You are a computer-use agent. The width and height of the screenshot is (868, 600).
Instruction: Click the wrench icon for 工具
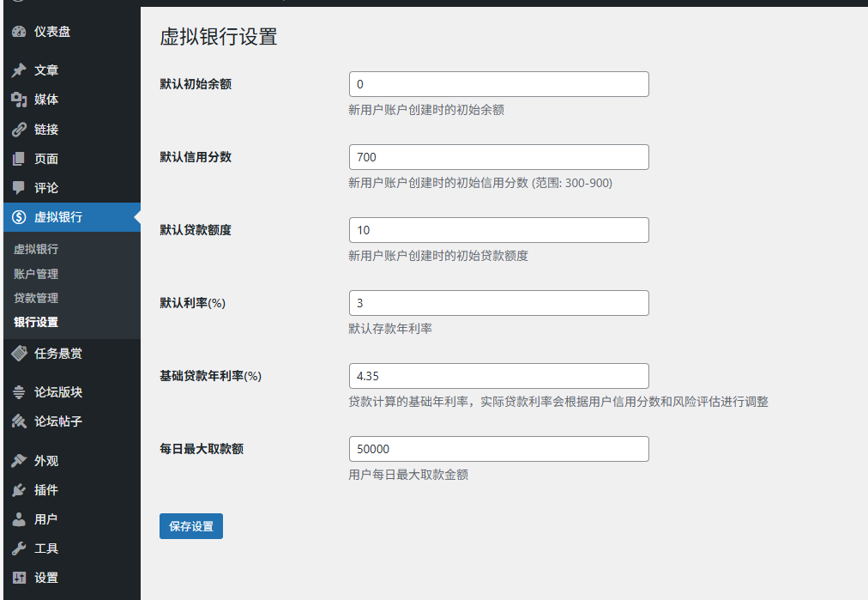coord(19,548)
